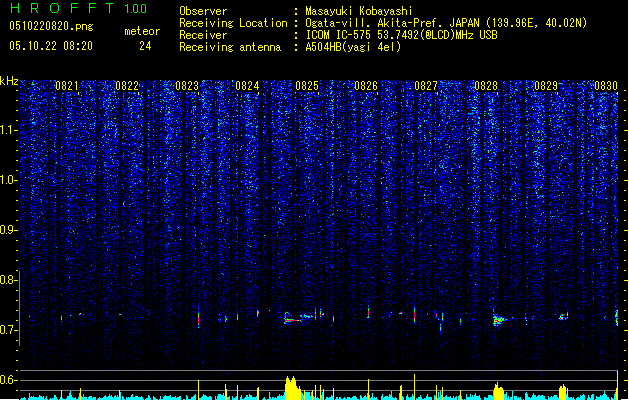Click the meteor count value 24
Viewport: 629px width, 400px height.
tap(145, 46)
